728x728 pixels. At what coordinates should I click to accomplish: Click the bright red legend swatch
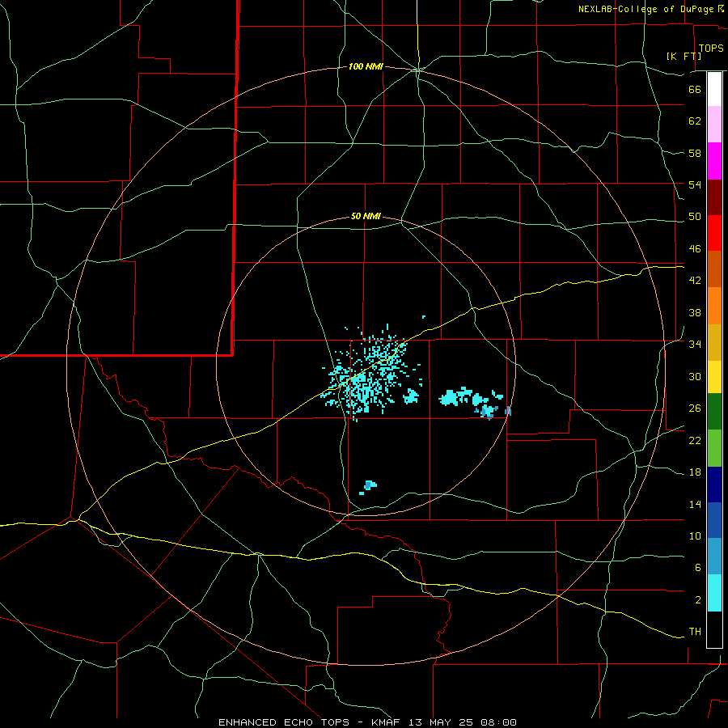714,233
